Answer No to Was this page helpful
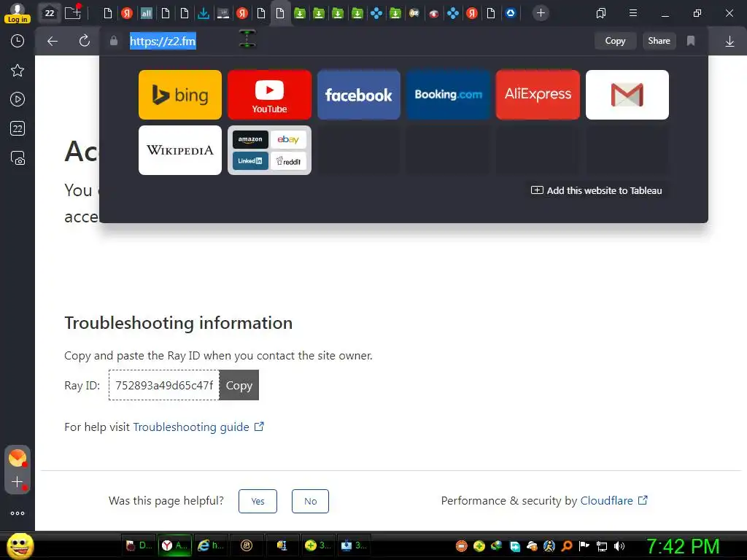Screen dimensions: 747x560 pos(310,501)
